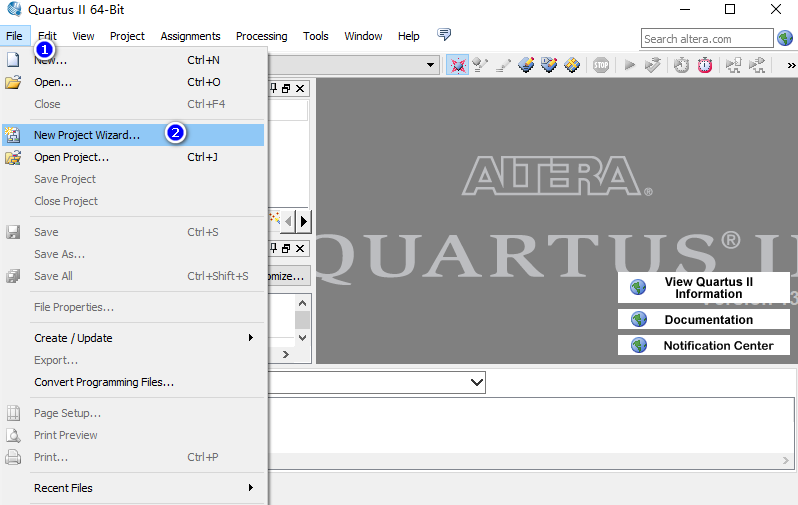The image size is (798, 505).
Task: Choose Open... from File menu
Action: pyautogui.click(x=133, y=82)
